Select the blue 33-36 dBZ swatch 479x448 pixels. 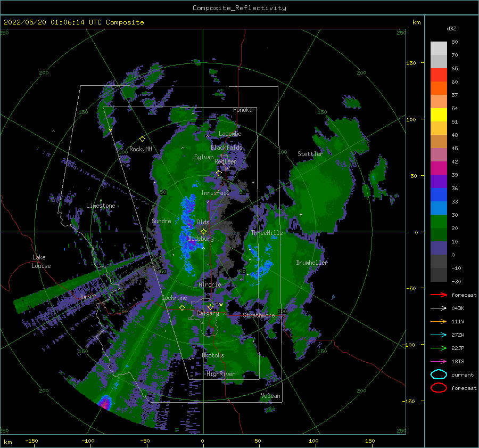coord(439,195)
